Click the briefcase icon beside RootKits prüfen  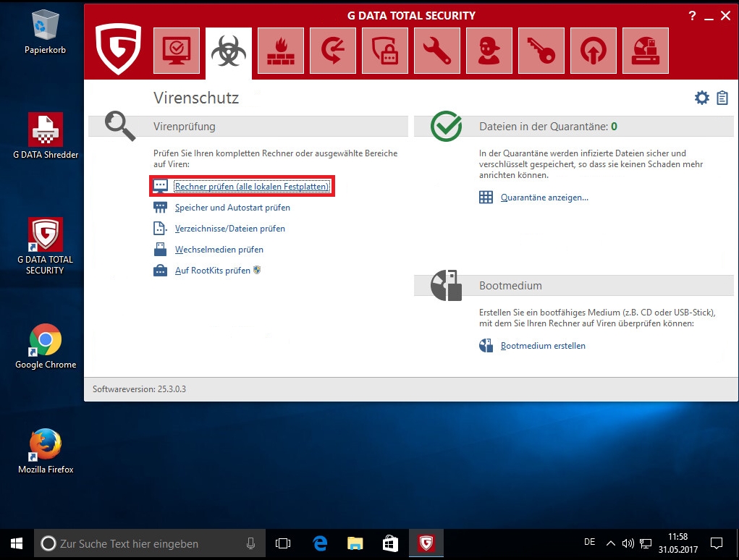tap(160, 271)
